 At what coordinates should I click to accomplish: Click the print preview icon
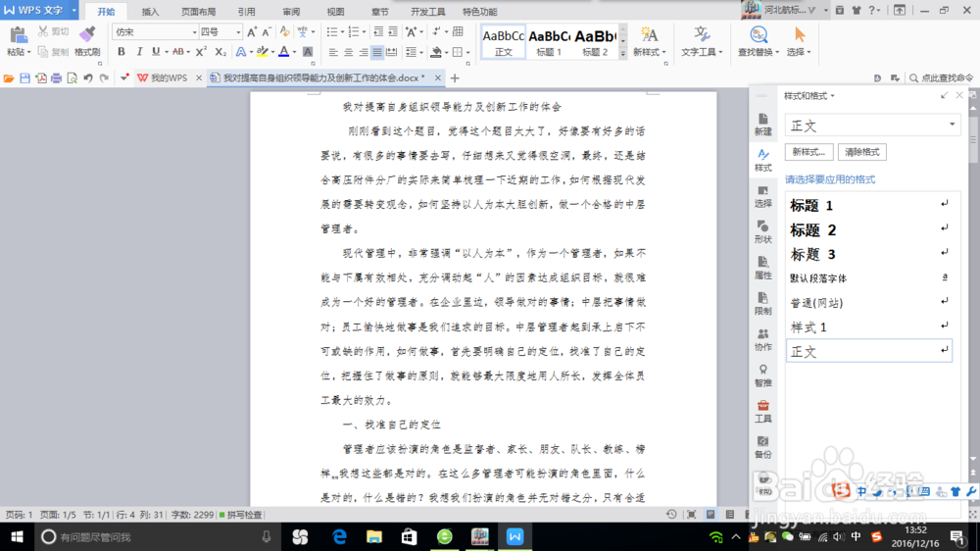72,78
